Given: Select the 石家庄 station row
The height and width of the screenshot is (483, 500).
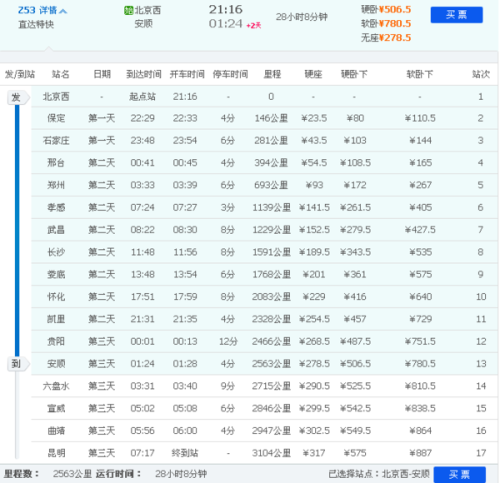Looking at the screenshot, I should pyautogui.click(x=264, y=141).
